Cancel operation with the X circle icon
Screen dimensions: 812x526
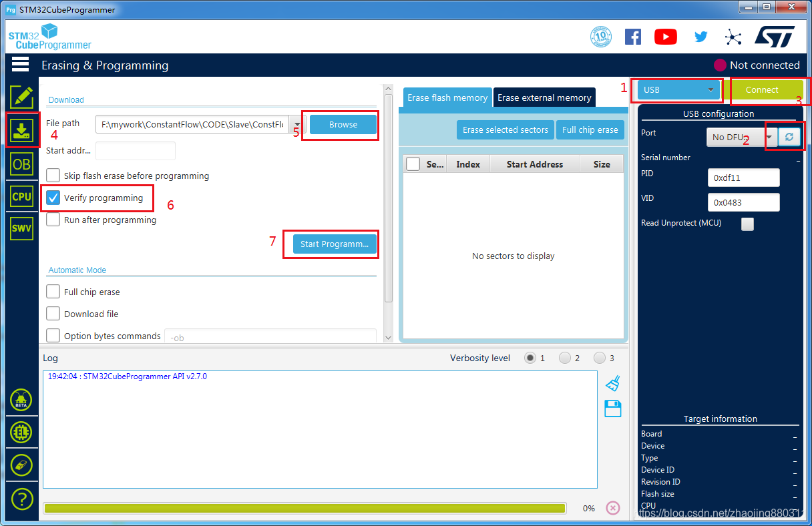coord(613,508)
